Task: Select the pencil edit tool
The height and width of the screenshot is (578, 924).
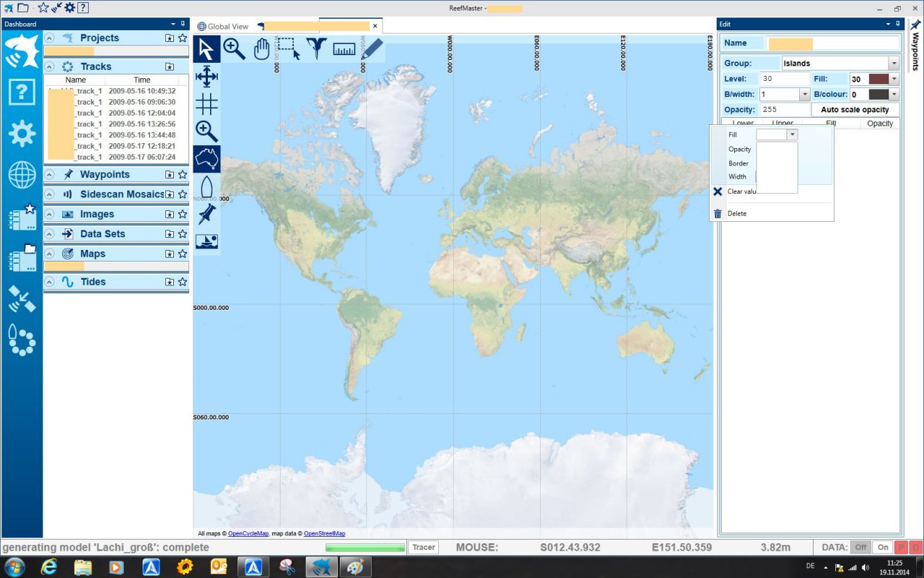Action: (372, 49)
